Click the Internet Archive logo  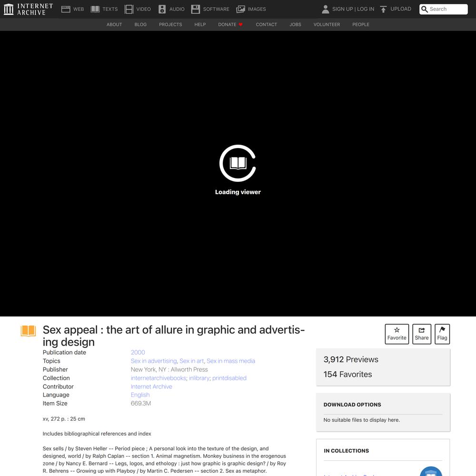click(x=28, y=9)
